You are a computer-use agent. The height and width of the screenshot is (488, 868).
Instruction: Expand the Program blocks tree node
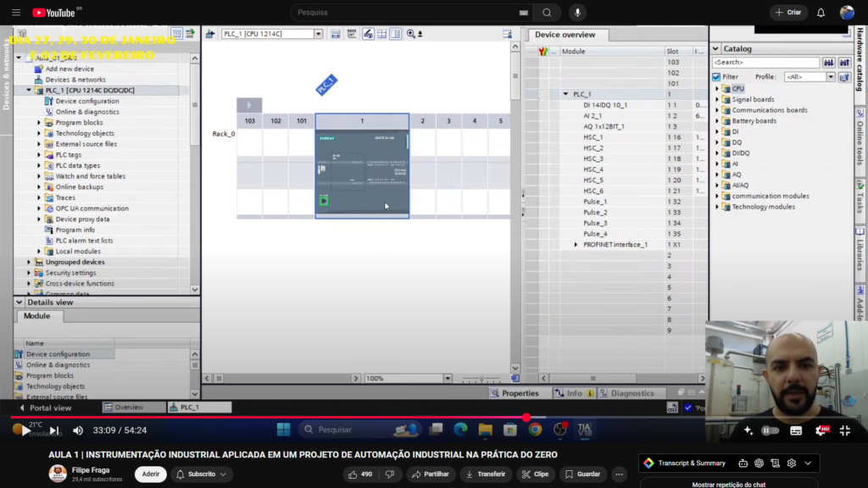click(39, 123)
